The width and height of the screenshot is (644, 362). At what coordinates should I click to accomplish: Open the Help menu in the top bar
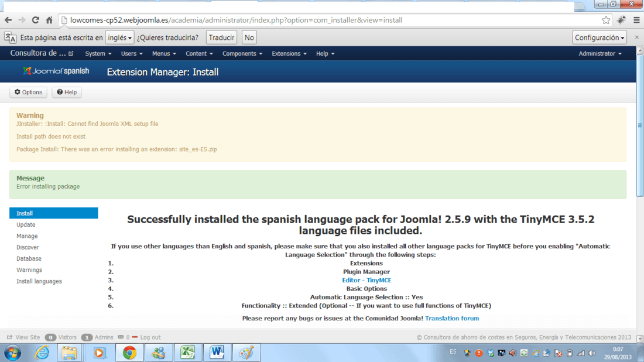[x=326, y=53]
